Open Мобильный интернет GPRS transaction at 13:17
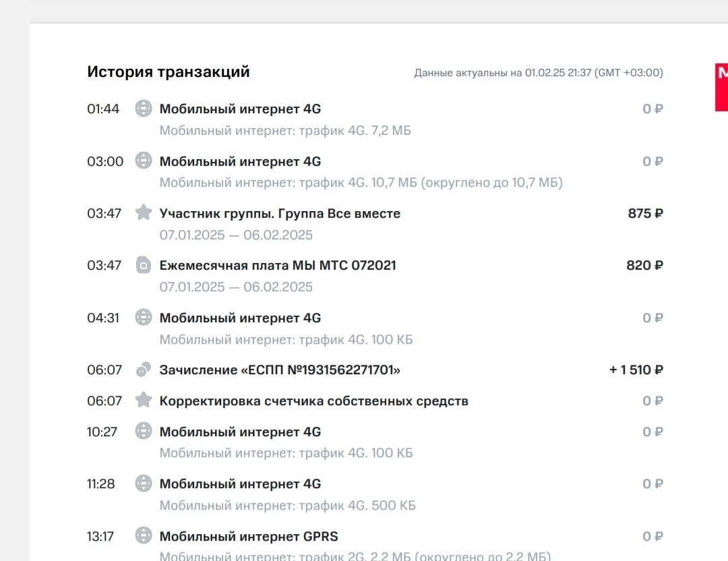This screenshot has width=728, height=561. click(x=249, y=537)
